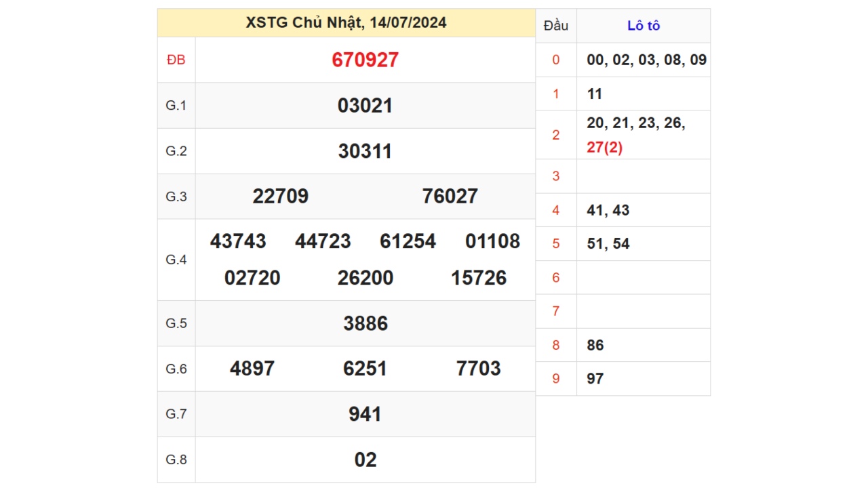This screenshot has width=868, height=488.
Task: Select G.1 result 03021
Action: tap(365, 106)
